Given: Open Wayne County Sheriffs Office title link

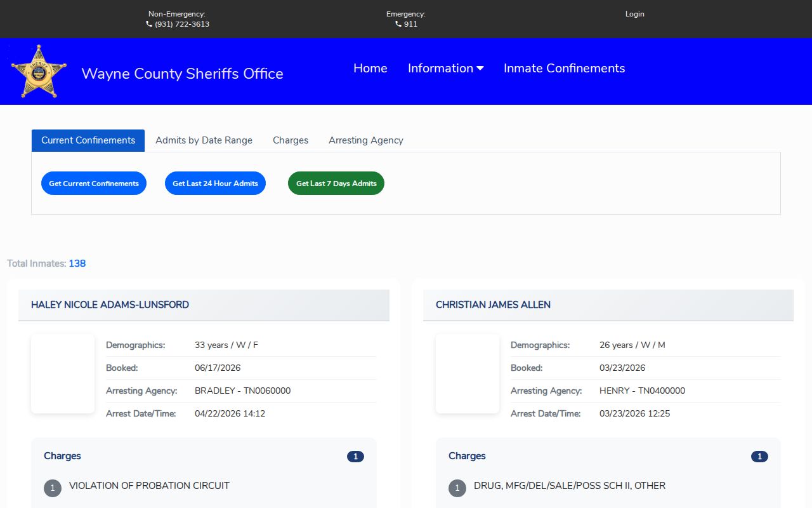Looking at the screenshot, I should [182, 74].
